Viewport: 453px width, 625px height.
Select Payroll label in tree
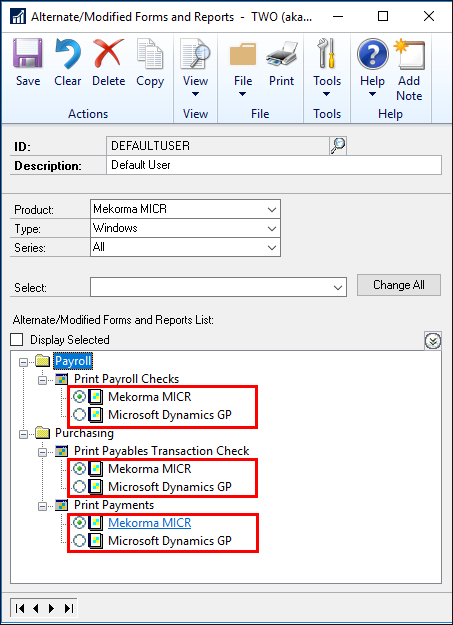coord(73,361)
